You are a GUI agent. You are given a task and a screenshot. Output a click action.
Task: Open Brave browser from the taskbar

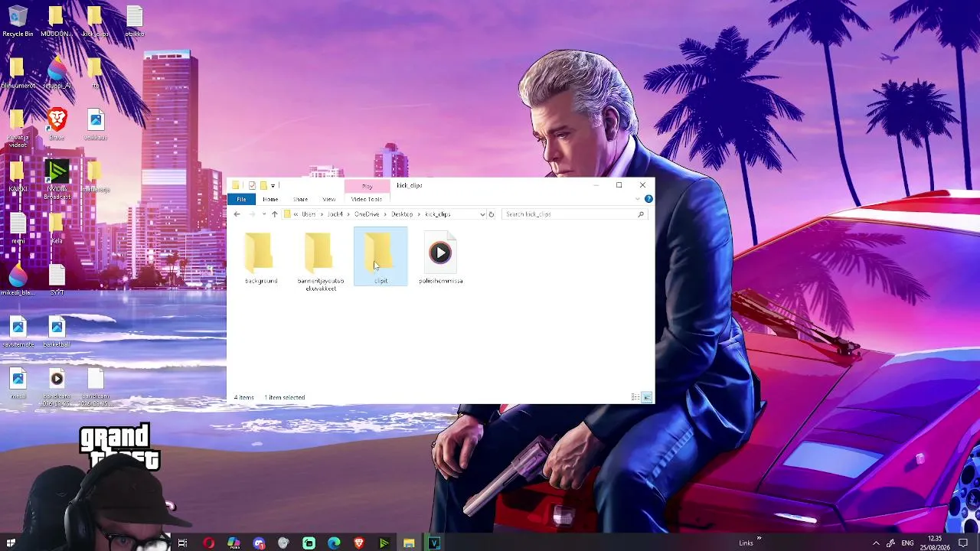click(359, 543)
